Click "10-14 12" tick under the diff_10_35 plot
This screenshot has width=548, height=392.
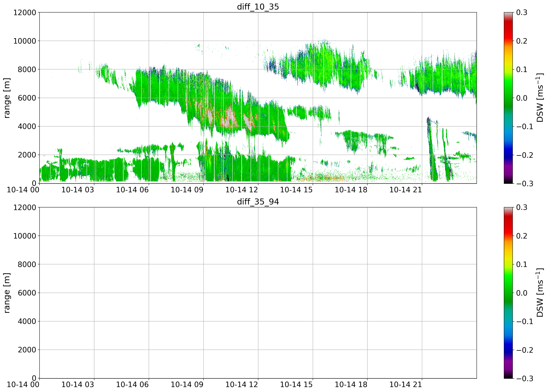point(242,190)
